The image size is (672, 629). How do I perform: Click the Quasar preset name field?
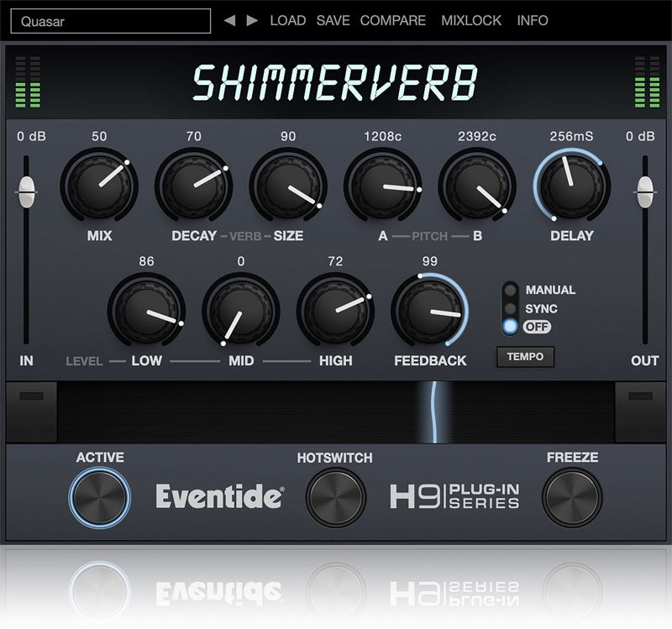(111, 21)
